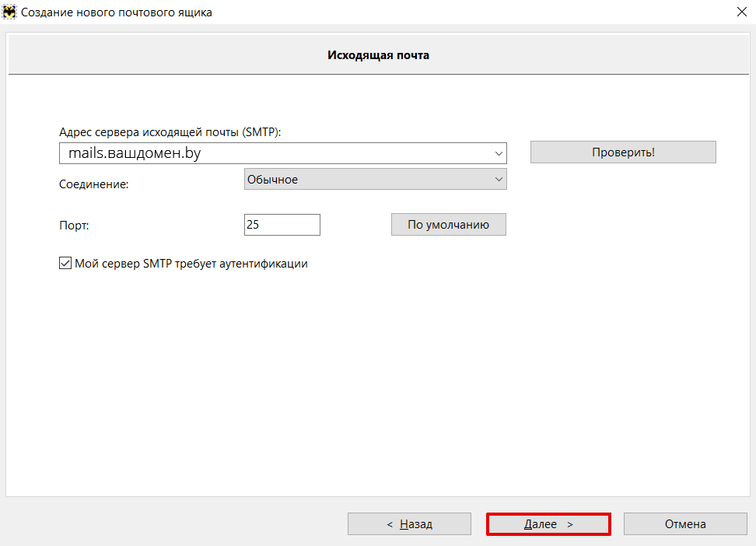Click the Исходящая почта header
This screenshot has width=756, height=546.
(x=378, y=55)
